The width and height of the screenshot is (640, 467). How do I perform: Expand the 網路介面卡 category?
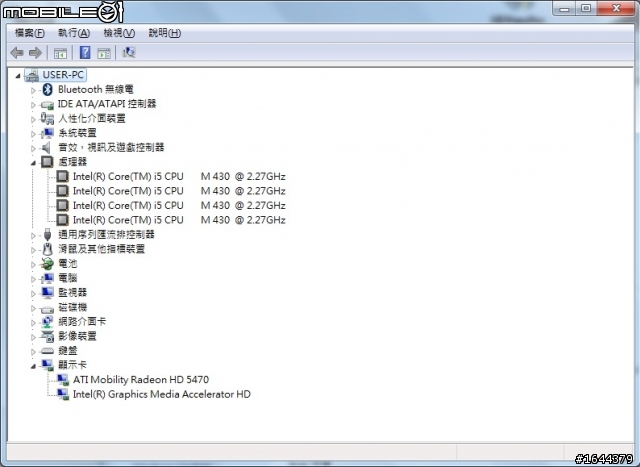coord(33,322)
